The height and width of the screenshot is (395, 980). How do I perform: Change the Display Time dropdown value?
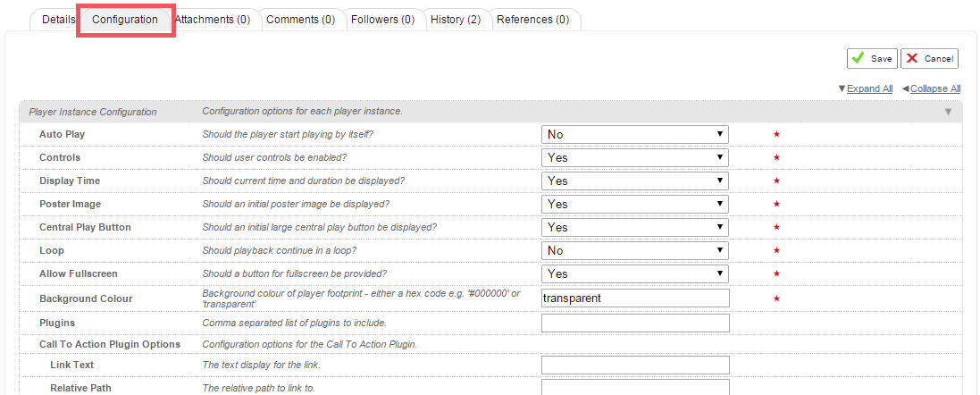point(635,181)
